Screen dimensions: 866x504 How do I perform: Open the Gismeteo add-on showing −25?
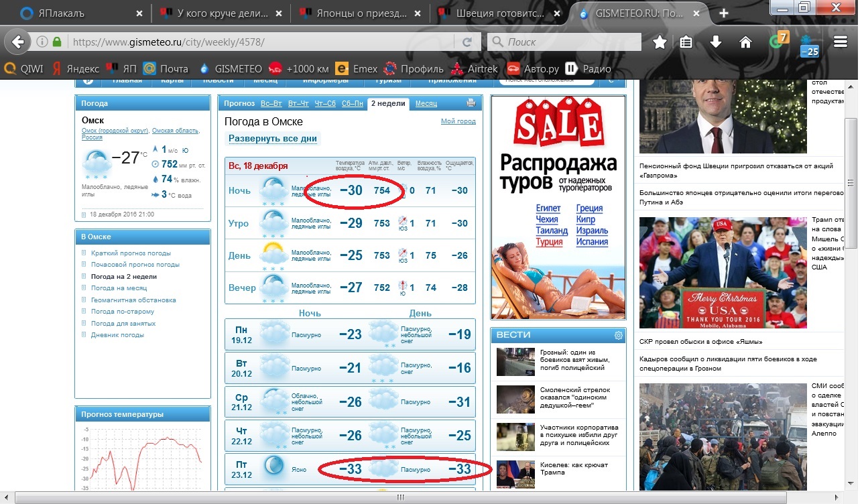coord(810,44)
